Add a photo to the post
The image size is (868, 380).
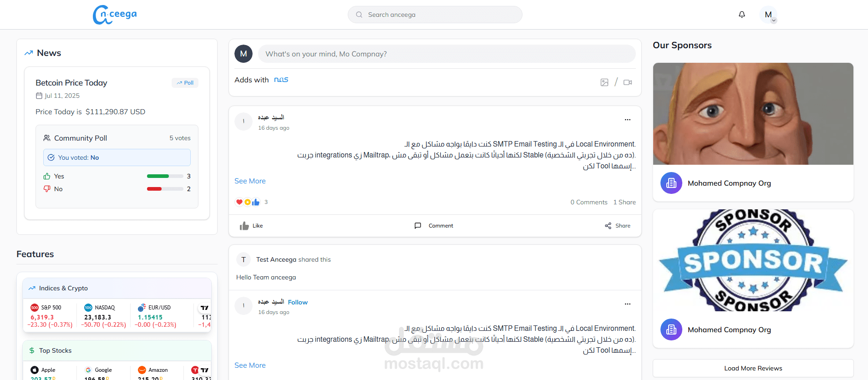604,82
